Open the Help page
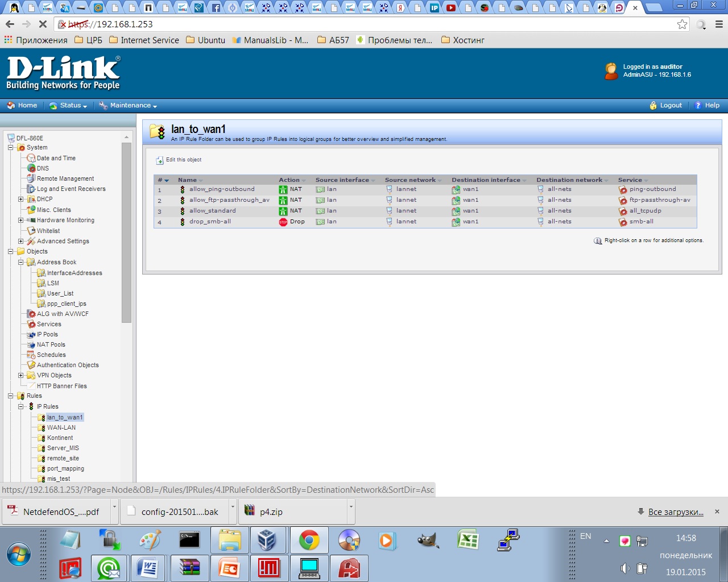Viewport: 728px width, 582px height. (x=707, y=105)
